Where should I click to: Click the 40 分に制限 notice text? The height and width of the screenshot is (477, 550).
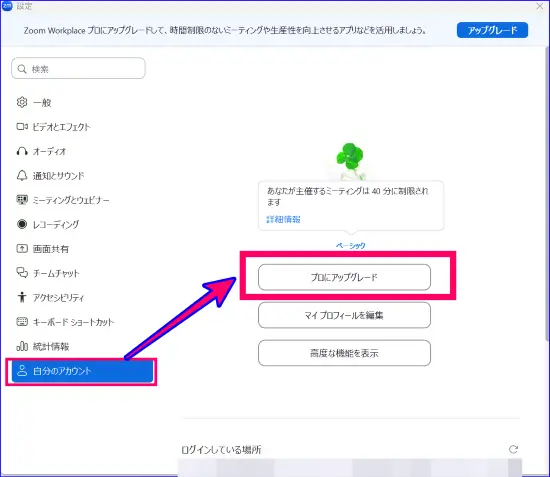pos(347,196)
